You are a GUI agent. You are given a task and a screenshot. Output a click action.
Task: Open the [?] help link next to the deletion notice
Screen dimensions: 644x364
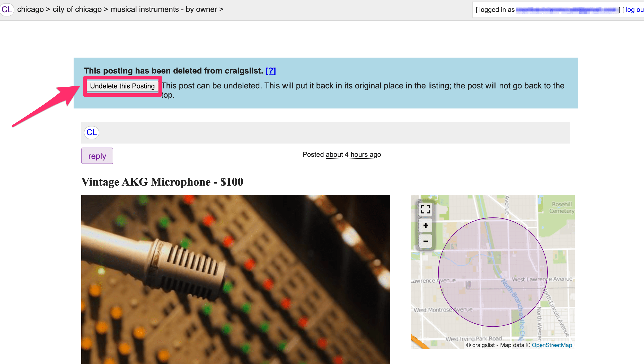tap(271, 71)
